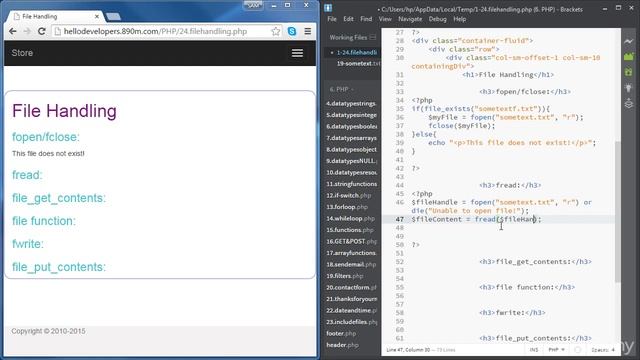This screenshot has height=360, width=640.
Task: Open 12.if-switch.php in the tree
Action: (x=349, y=196)
